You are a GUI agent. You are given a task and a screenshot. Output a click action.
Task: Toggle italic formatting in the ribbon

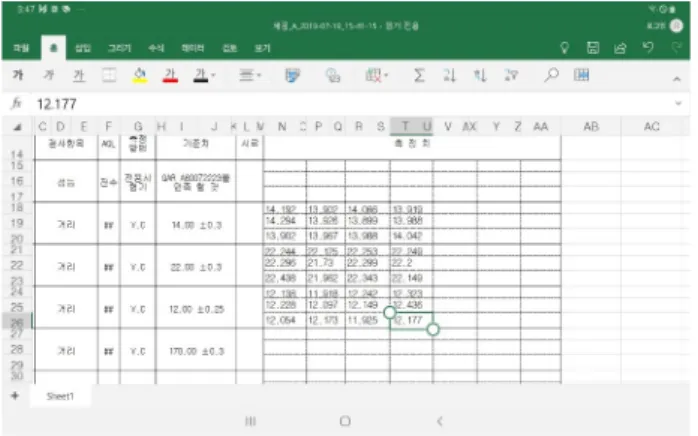click(x=49, y=75)
